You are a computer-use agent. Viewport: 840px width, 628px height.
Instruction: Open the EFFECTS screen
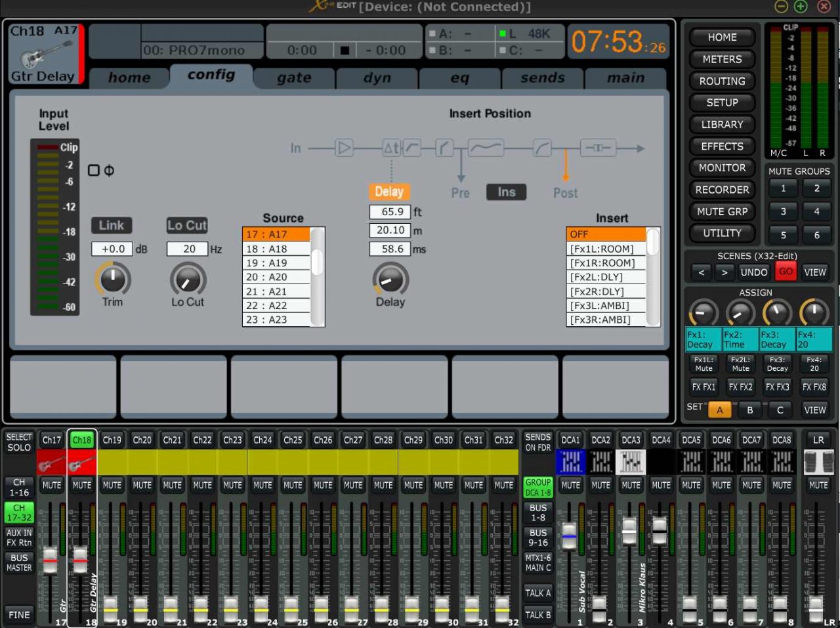(722, 146)
